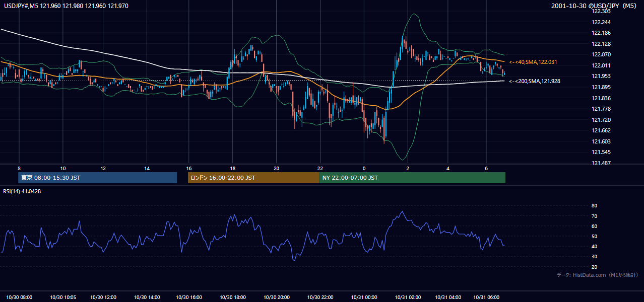The width and height of the screenshot is (644, 302).
Task: Click price axis label 121.662
Action: tap(601, 131)
